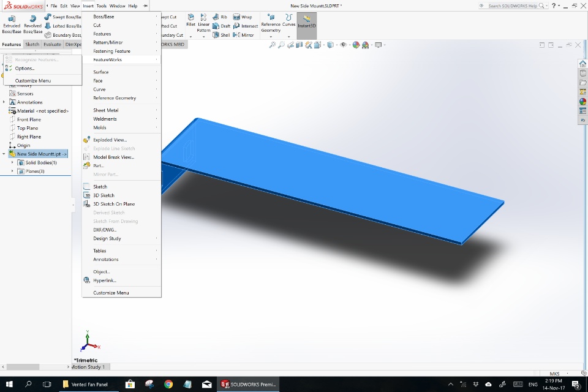
Task: Open the Reference Geometry dropdown arrow
Action: (271, 37)
